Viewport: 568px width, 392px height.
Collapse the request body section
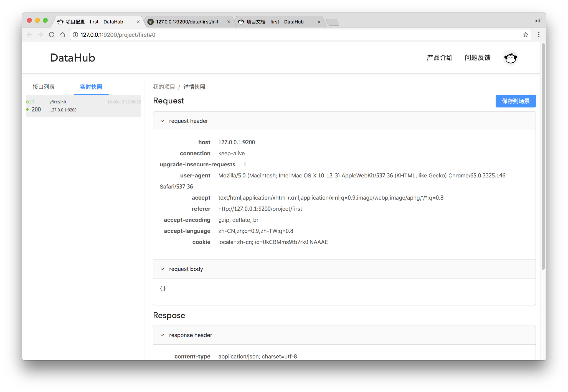(x=163, y=269)
